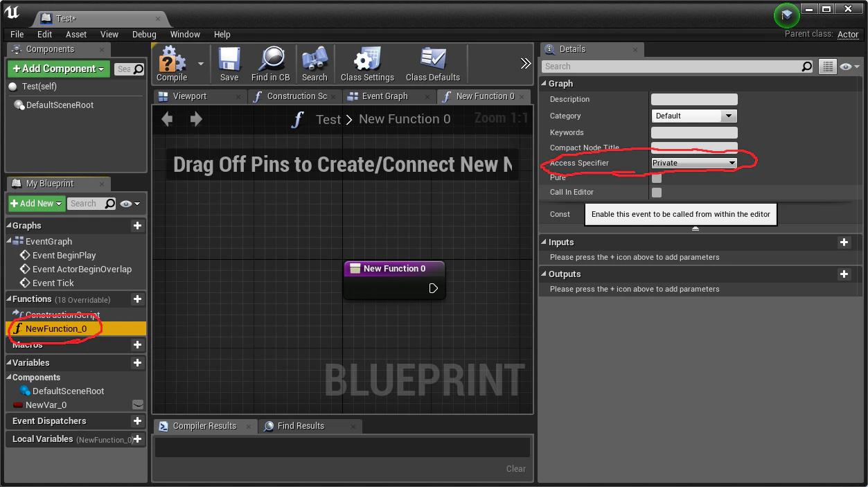The width and height of the screenshot is (868, 487).
Task: Open My Blueprint view options eye
Action: pos(130,204)
